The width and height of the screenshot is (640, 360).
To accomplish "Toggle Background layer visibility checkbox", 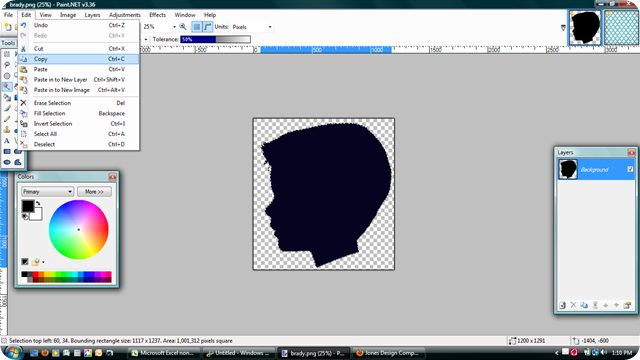I will [x=630, y=169].
